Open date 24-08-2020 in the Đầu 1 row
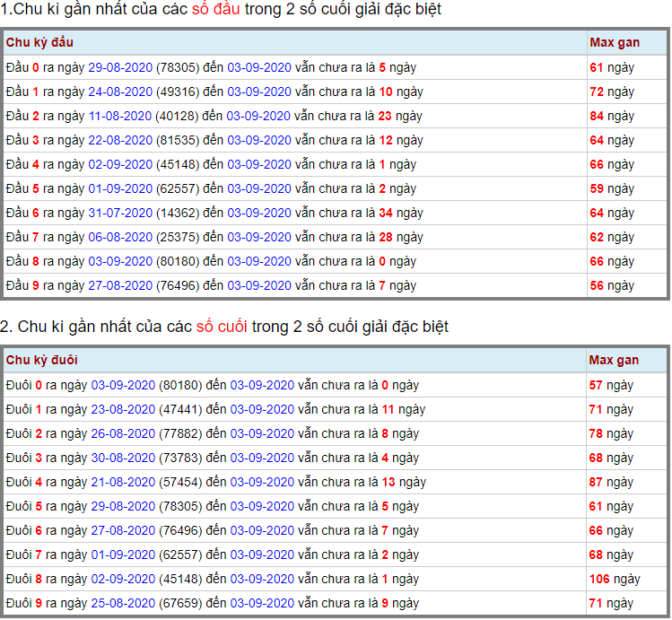Image resolution: width=672 pixels, height=620 pixels. click(120, 92)
